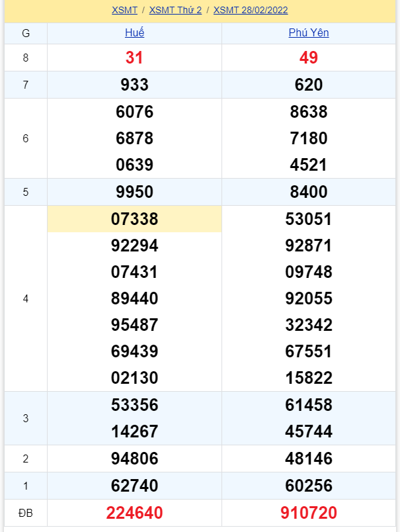The height and width of the screenshot is (532, 400).
Task: Open the Phú Yên province column link
Action: click(309, 33)
